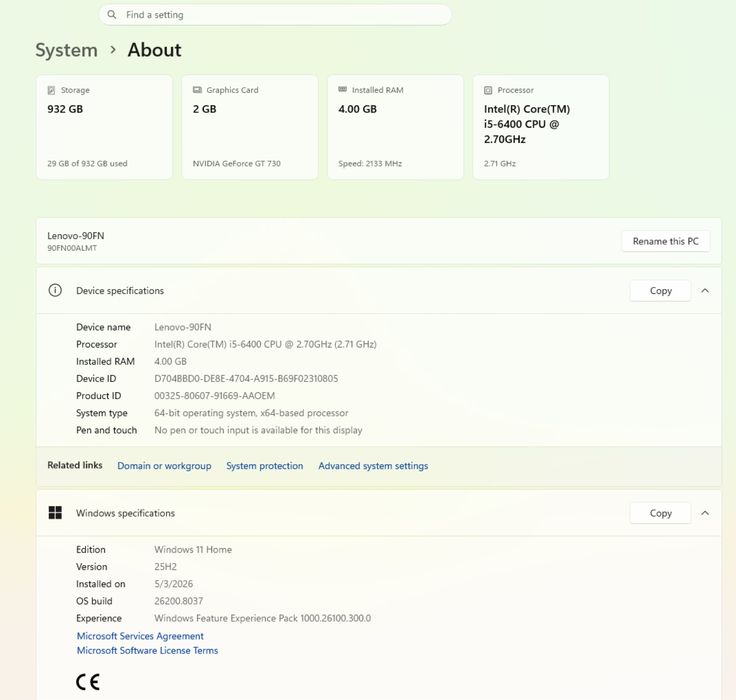Click the Device specifications info icon
The height and width of the screenshot is (700, 736).
[55, 290]
